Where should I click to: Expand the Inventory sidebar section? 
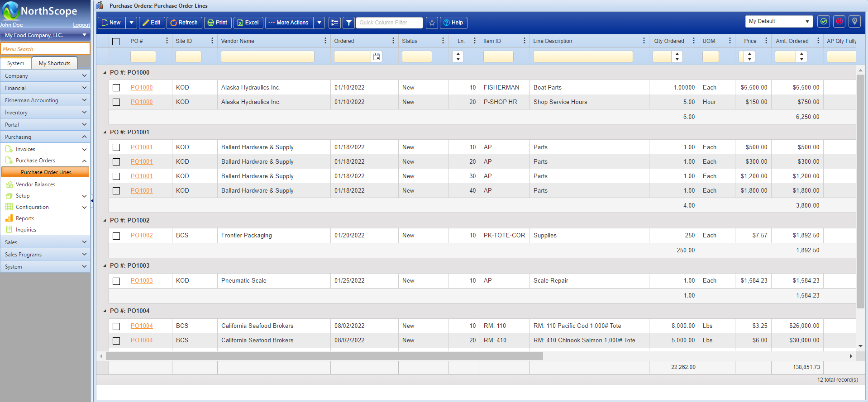pos(45,113)
